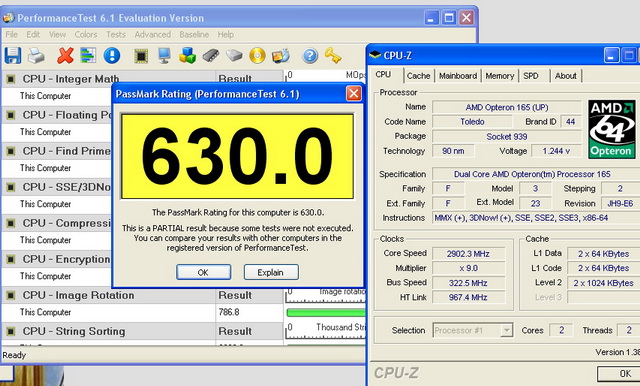Click the Bus Speed 322.5 MHz value
Screen dimensions: 640x386
coord(468,283)
